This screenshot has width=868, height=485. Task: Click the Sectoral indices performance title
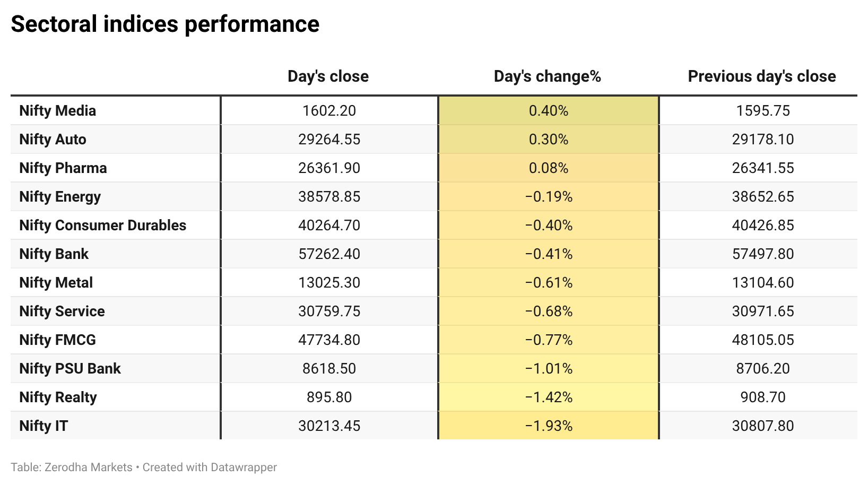click(165, 24)
